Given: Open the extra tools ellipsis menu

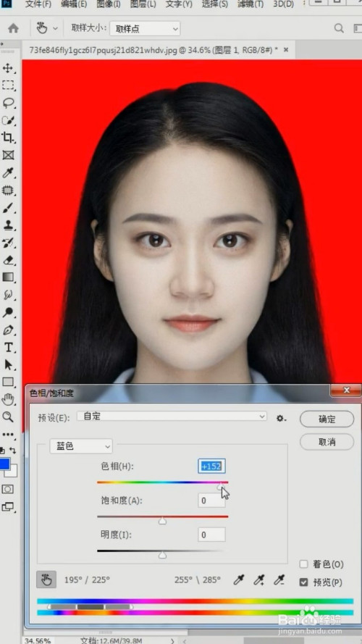Looking at the screenshot, I should point(8,434).
